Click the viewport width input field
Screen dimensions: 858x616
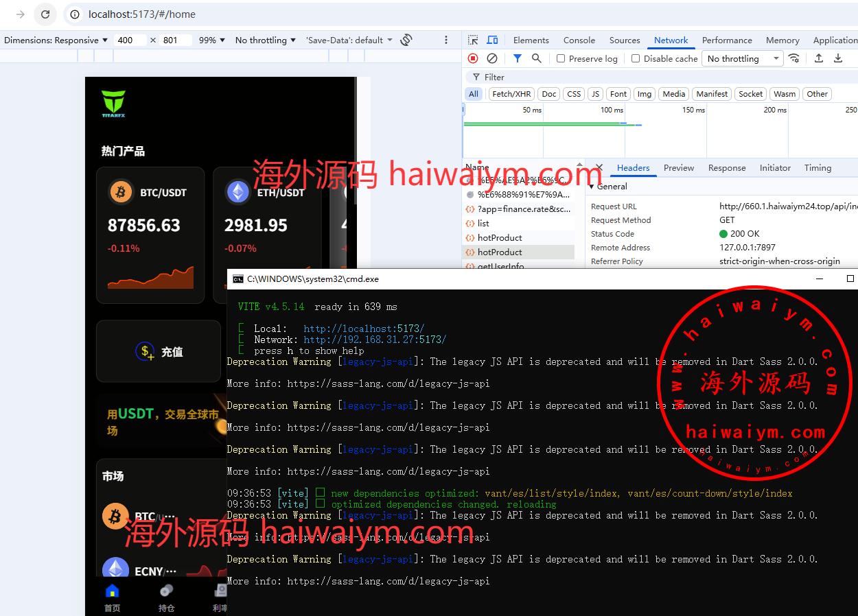[130, 40]
